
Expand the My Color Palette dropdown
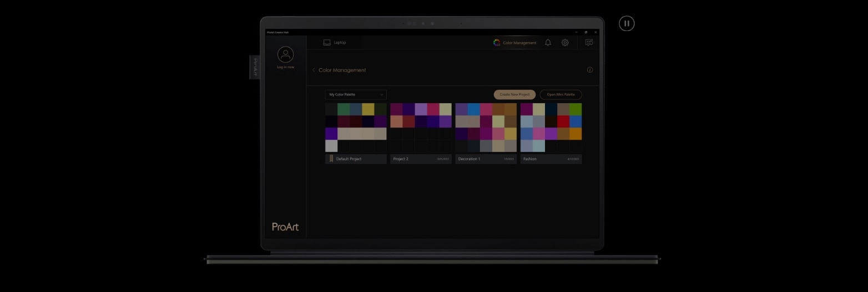pyautogui.click(x=356, y=95)
